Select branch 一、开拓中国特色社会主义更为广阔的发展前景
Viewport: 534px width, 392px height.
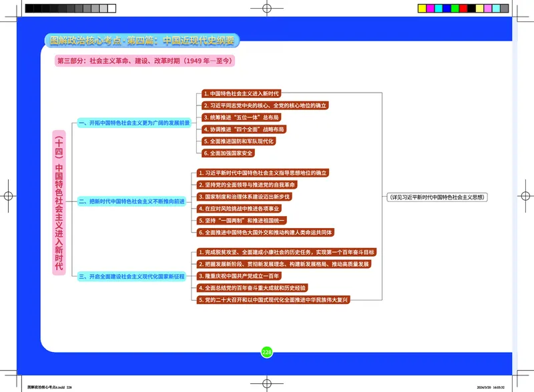[x=133, y=123]
